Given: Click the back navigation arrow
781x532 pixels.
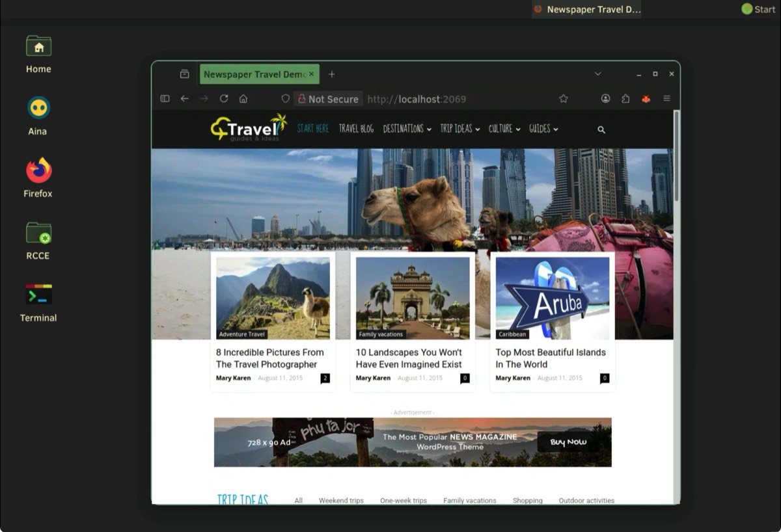Looking at the screenshot, I should click(x=185, y=99).
